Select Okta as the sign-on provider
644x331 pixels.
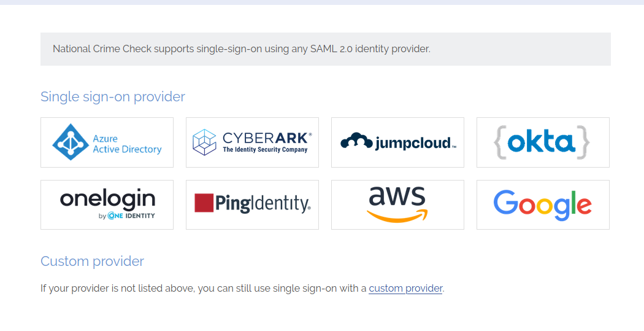[x=543, y=142]
